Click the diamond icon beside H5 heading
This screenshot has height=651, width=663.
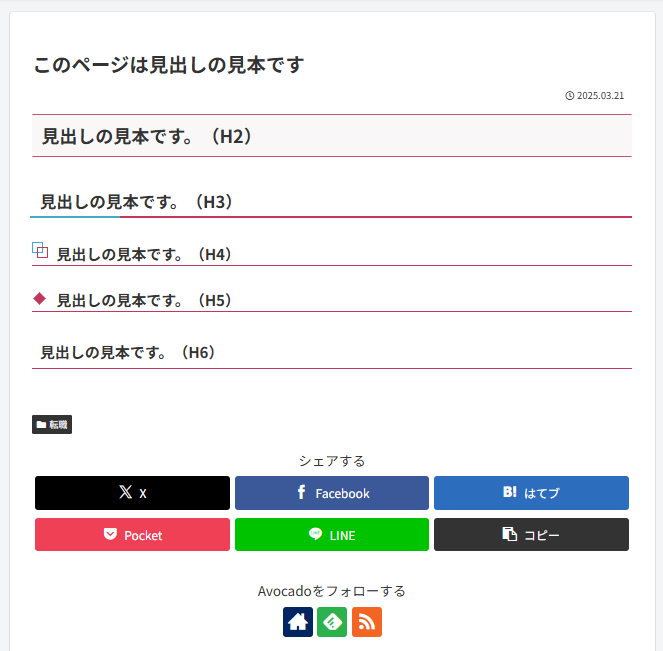point(40,298)
